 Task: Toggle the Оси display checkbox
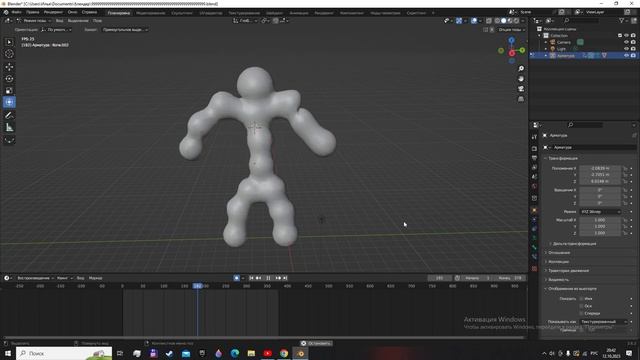pos(581,306)
